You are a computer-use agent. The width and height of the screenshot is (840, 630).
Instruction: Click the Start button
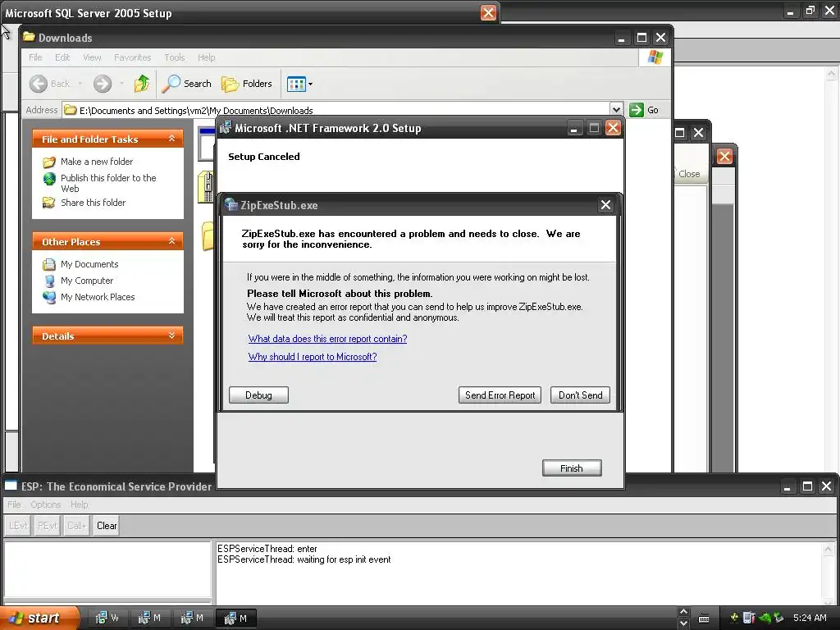pos(40,619)
